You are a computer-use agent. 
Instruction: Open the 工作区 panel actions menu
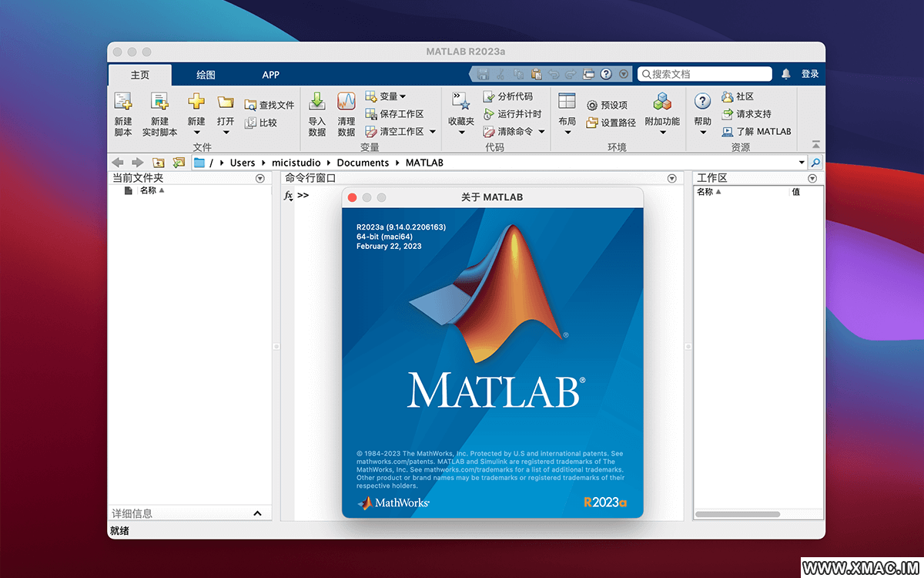(812, 178)
